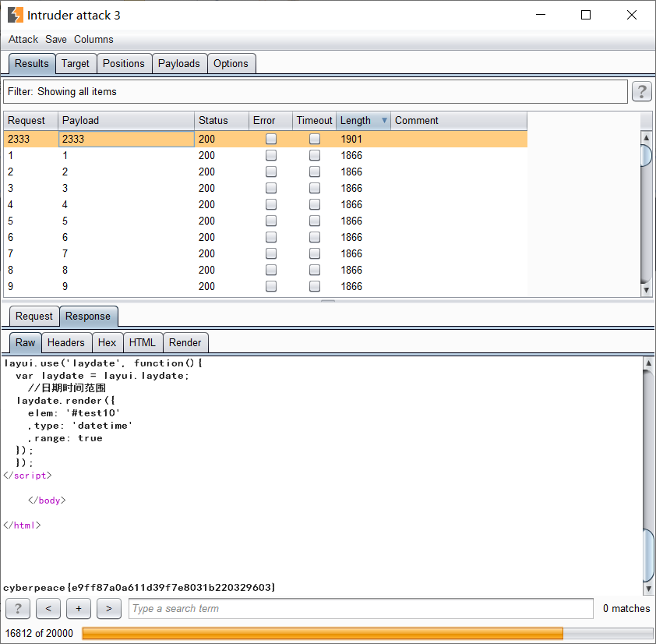Select the row for request 6

265,237
